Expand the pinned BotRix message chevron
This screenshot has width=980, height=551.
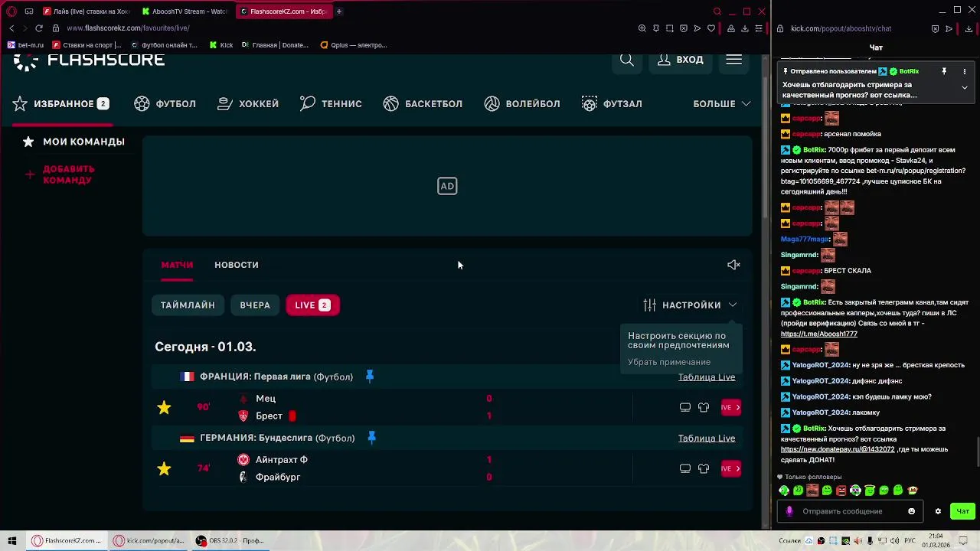pos(965,88)
